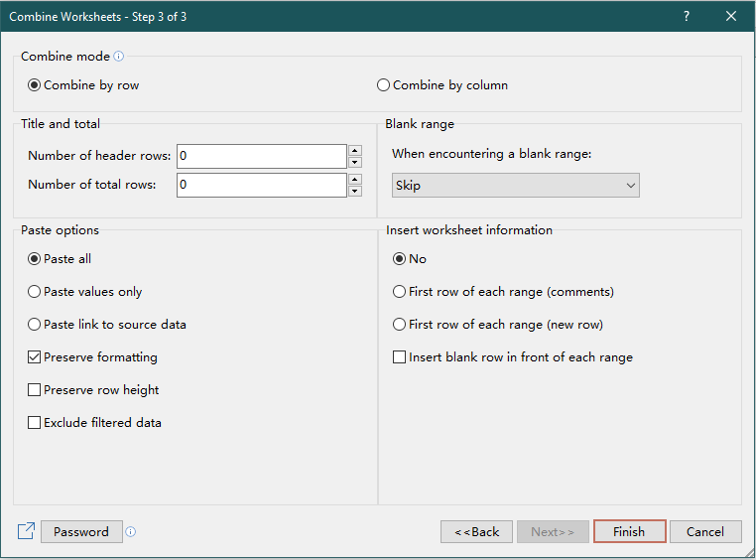Click the info icon next to Password
Screen dimensions: 756x560
pos(131,532)
